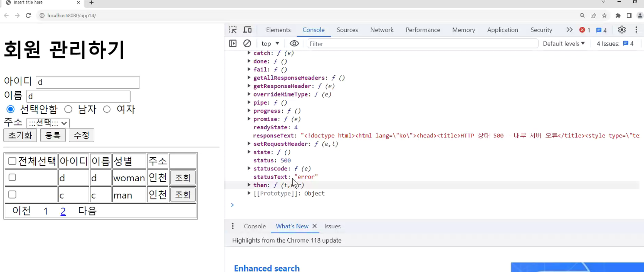Image resolution: width=644 pixels, height=272 pixels.
Task: Expand the overrideMimeType entry
Action: [x=249, y=94]
